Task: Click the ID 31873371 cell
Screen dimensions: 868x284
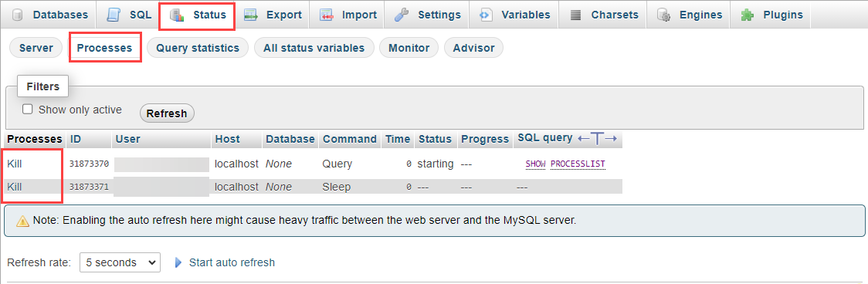Action: [x=89, y=187]
